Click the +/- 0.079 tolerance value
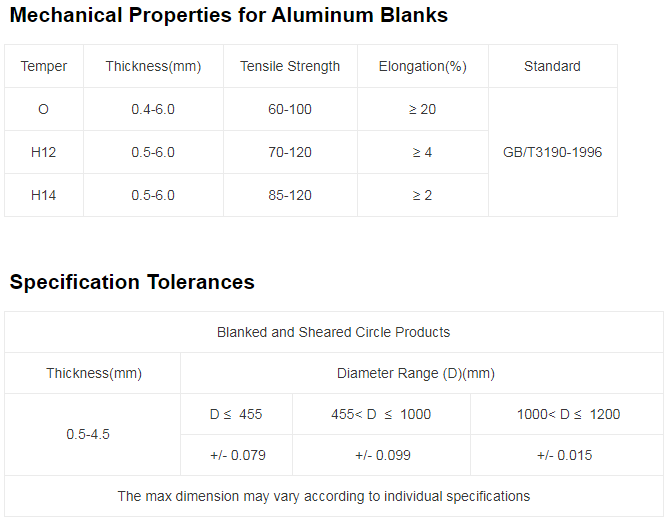Screen dimensions: 670x523 pyautogui.click(x=238, y=455)
